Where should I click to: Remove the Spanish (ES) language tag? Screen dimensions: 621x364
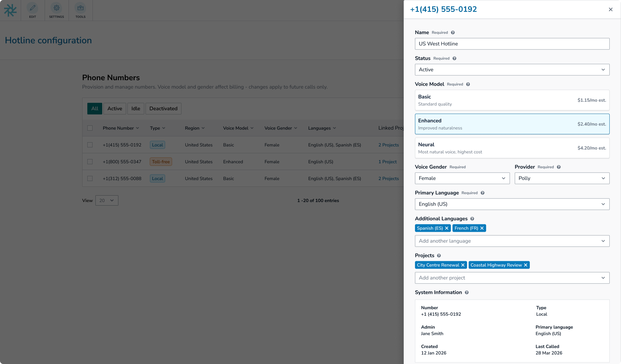click(447, 228)
